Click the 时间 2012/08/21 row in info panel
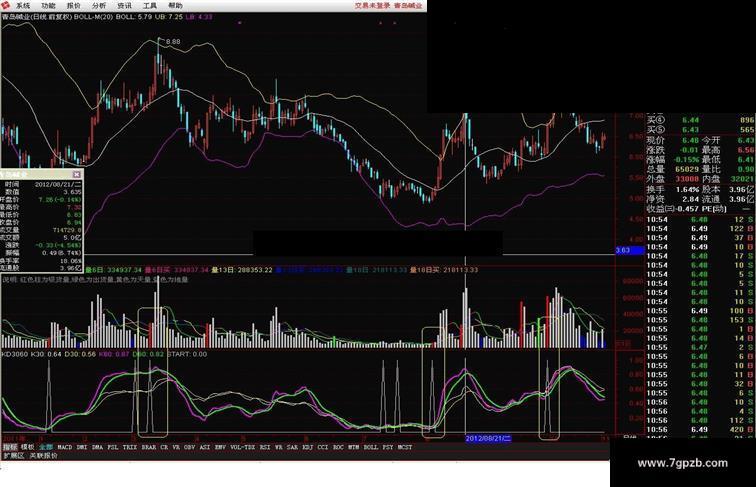The image size is (756, 487). click(42, 184)
